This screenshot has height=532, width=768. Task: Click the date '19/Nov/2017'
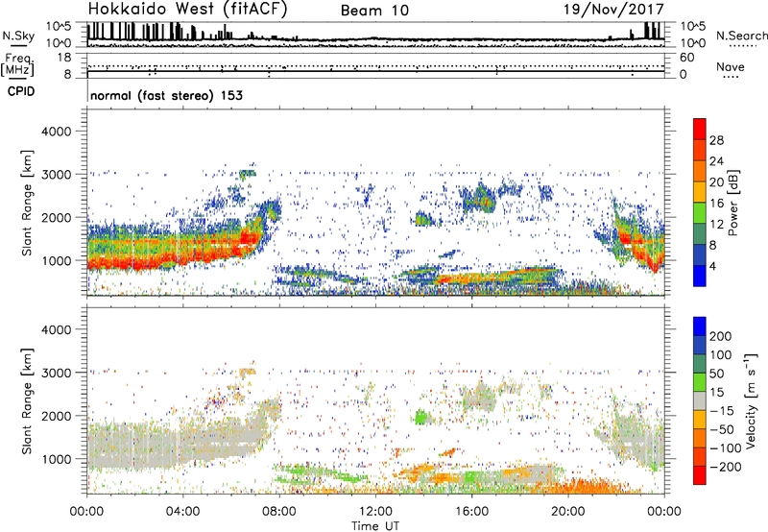click(613, 10)
